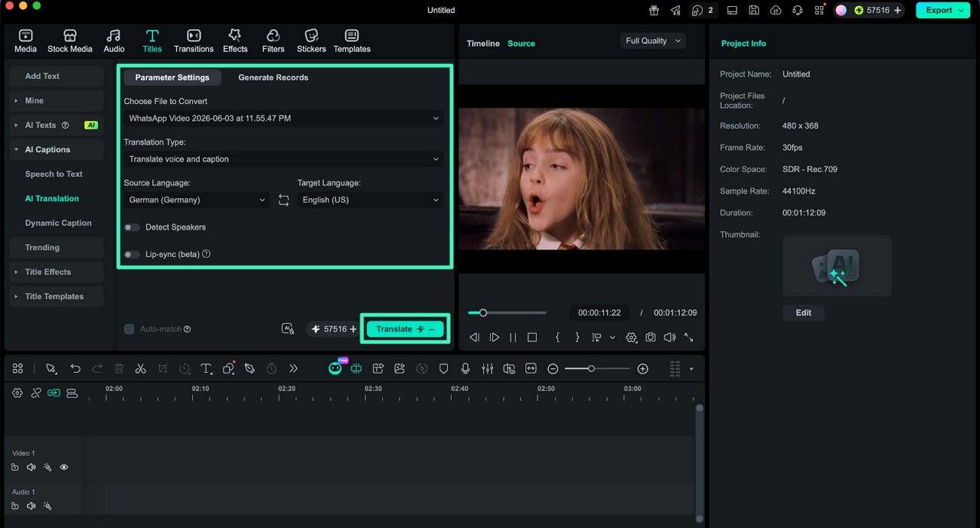Open the preview volume control
The width and height of the screenshot is (980, 528).
coord(669,337)
